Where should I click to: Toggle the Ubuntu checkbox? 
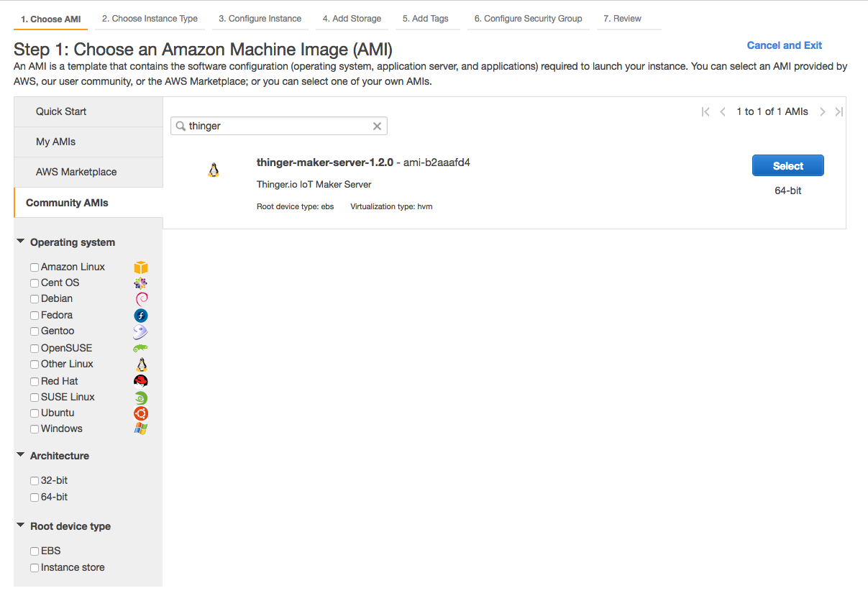pyautogui.click(x=35, y=413)
